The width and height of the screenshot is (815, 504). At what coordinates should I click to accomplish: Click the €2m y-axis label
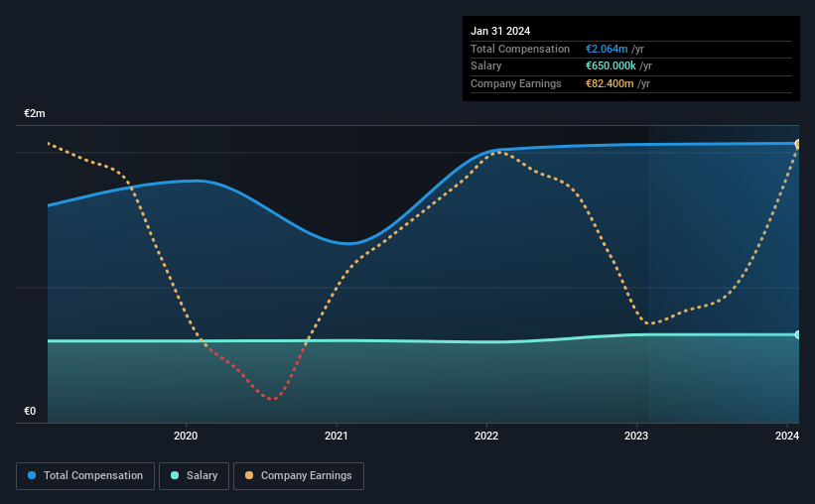click(35, 113)
